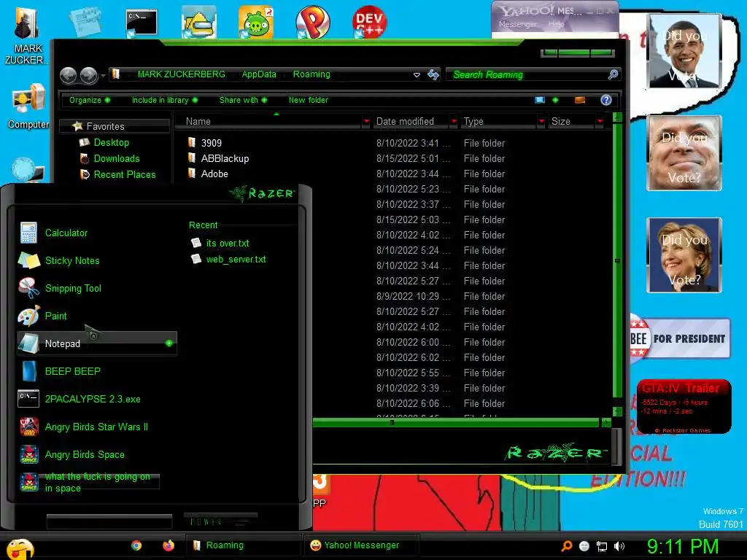Open Date modified column filter dropdown
This screenshot has height=560, width=747.
click(454, 122)
